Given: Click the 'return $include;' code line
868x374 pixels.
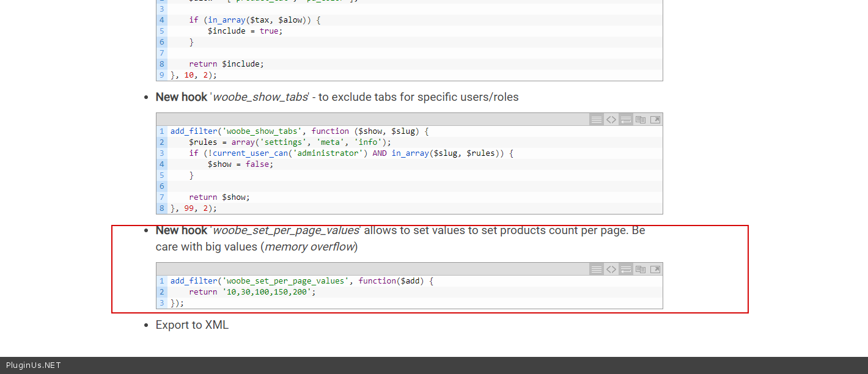Looking at the screenshot, I should [x=226, y=64].
